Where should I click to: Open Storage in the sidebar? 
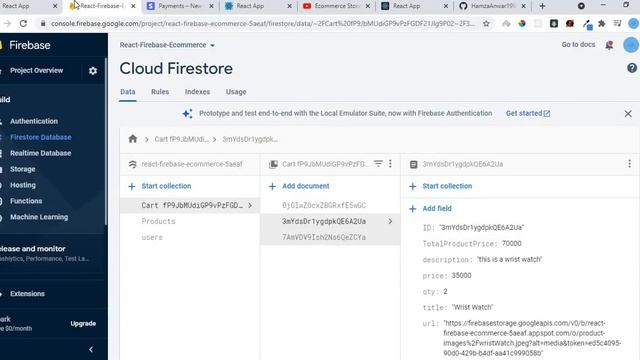[x=22, y=169]
